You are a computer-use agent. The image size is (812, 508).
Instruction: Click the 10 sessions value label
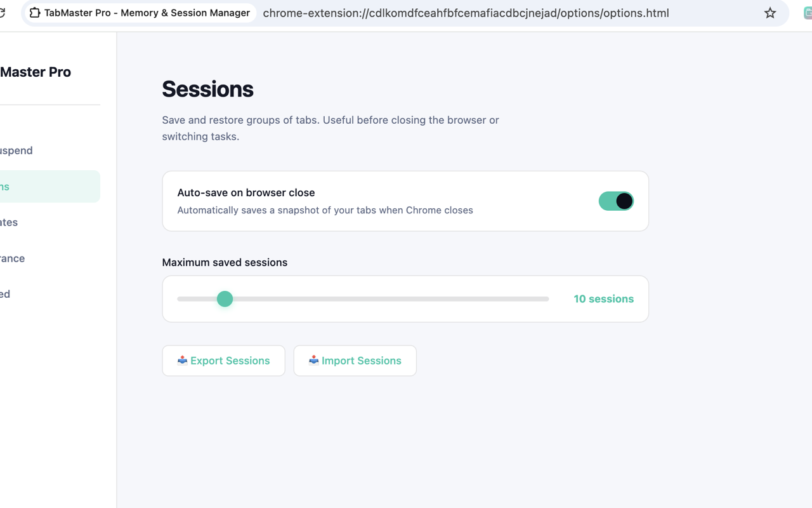click(603, 298)
